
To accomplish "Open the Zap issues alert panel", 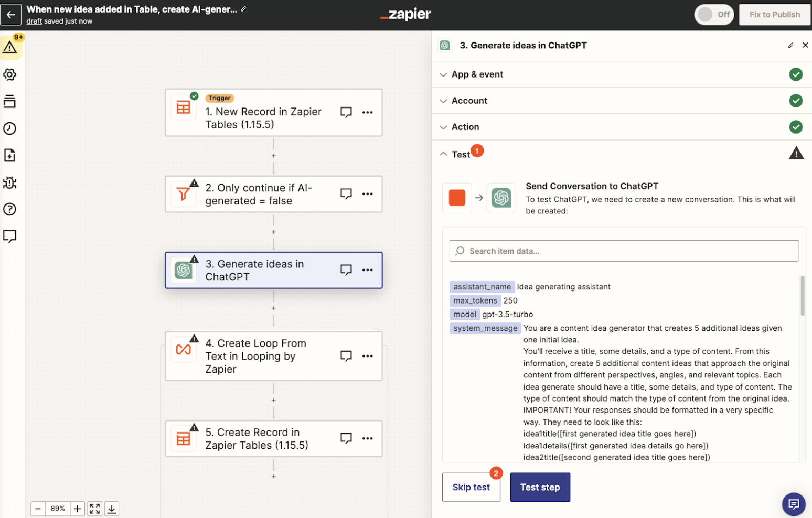I will pyautogui.click(x=10, y=46).
